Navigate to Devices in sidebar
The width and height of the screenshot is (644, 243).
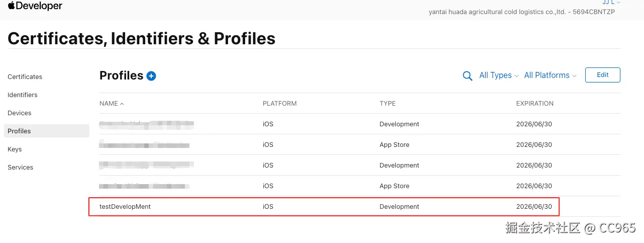20,113
